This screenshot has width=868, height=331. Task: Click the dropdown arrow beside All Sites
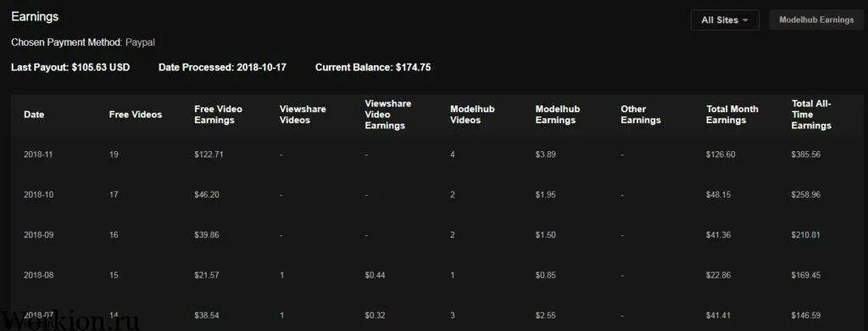tap(745, 20)
